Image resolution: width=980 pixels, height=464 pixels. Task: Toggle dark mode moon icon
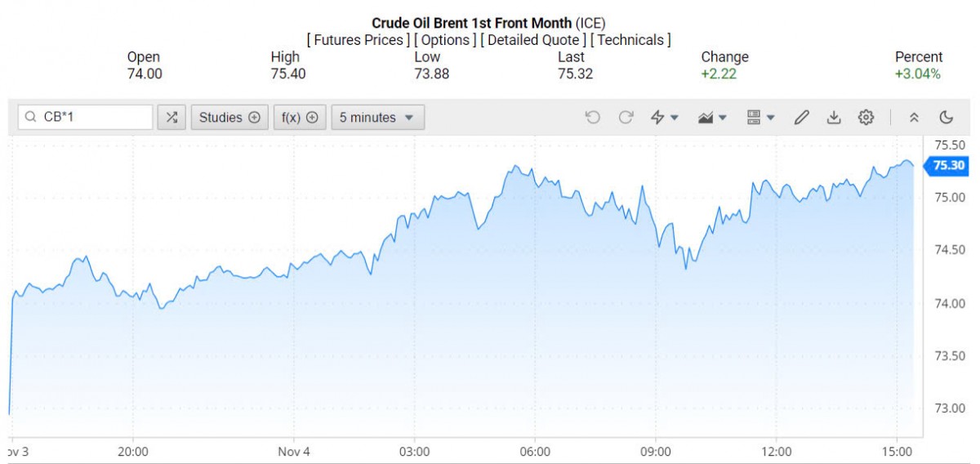point(947,118)
